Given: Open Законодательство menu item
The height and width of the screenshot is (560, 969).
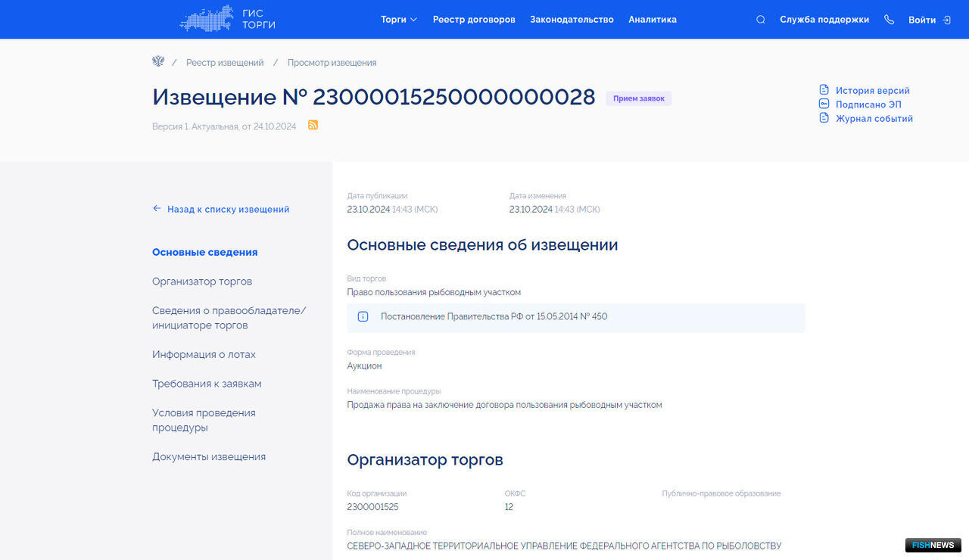Looking at the screenshot, I should click(572, 20).
